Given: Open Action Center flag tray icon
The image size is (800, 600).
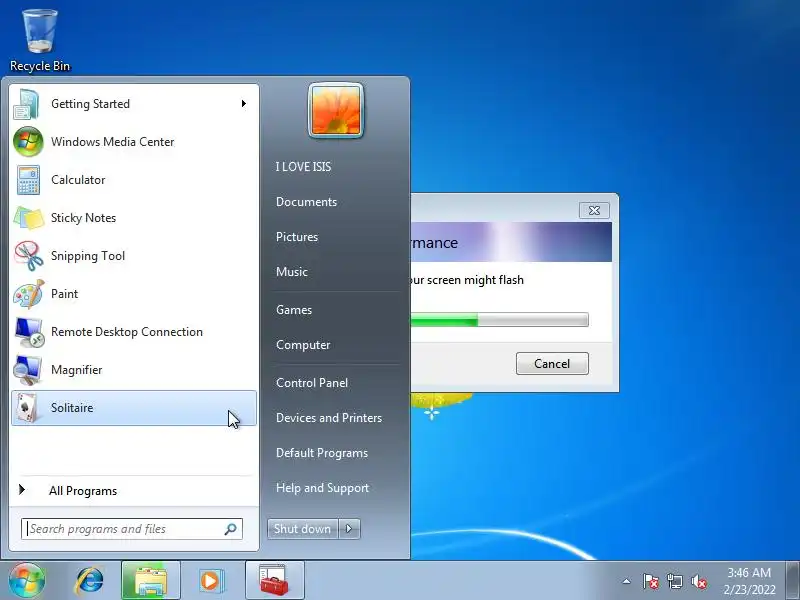Looking at the screenshot, I should pos(651,581).
